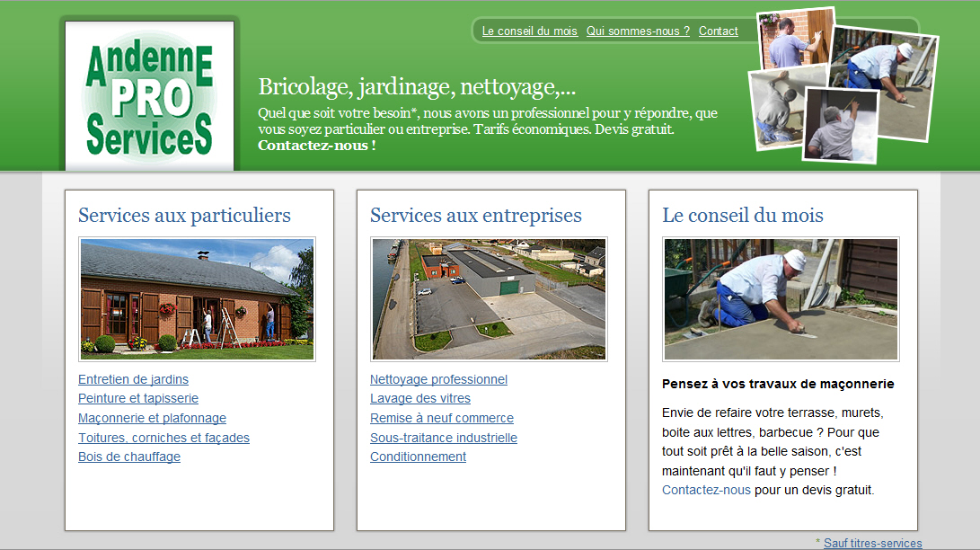This screenshot has width=980, height=550.
Task: Click the header photo of man plastering a wall
Action: pos(777,108)
